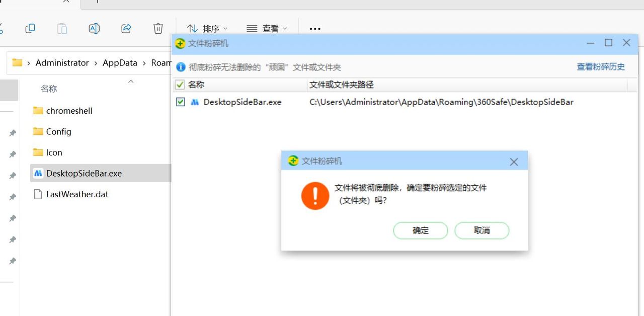644x316 pixels.
Task: Select the AppData breadcrumb segment
Action: [x=120, y=63]
